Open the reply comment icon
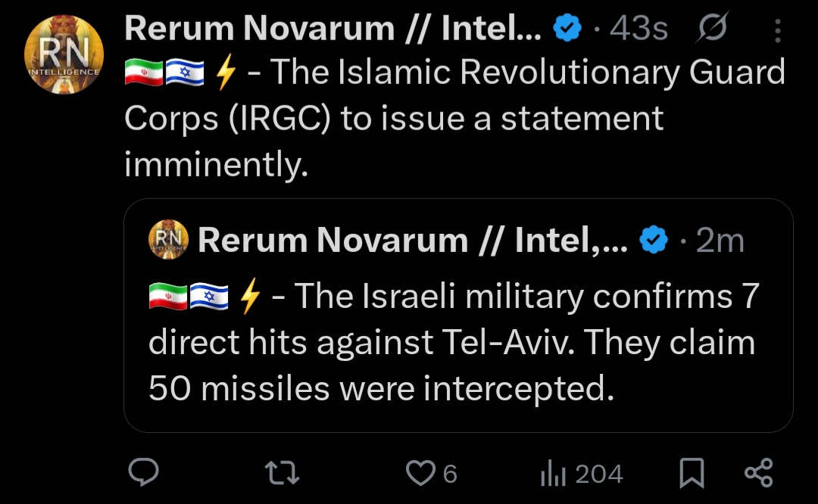Viewport: 818px width, 504px height. [x=143, y=472]
